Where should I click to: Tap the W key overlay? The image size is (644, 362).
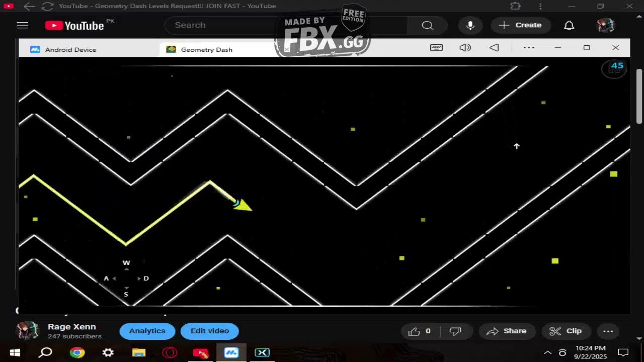point(126,263)
